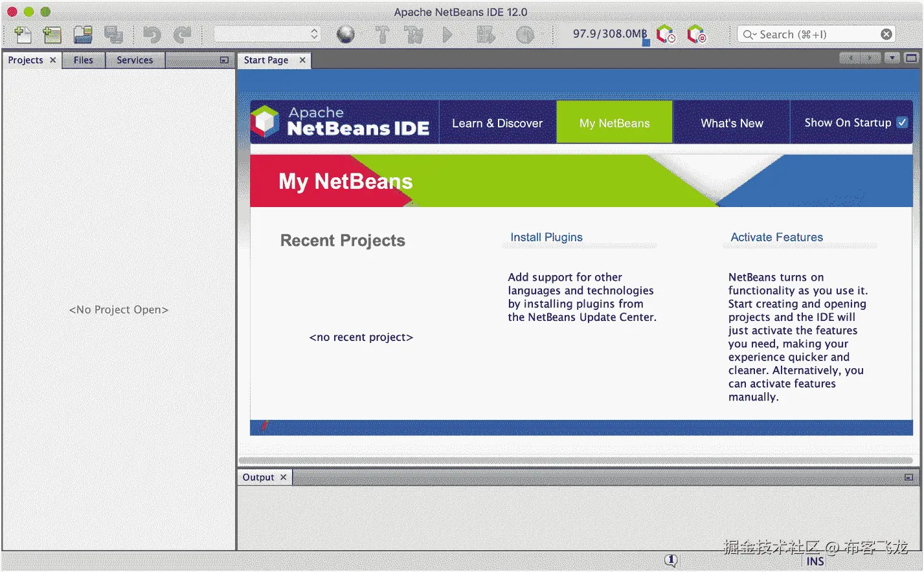Click the Apache NetBeans IDE logo
Screen dimensions: 924x572
[x=341, y=122]
